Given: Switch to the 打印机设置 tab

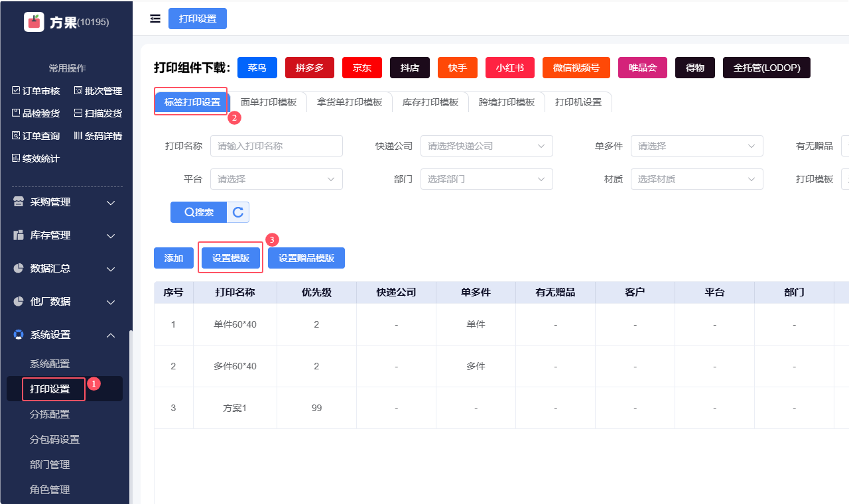Looking at the screenshot, I should [578, 102].
